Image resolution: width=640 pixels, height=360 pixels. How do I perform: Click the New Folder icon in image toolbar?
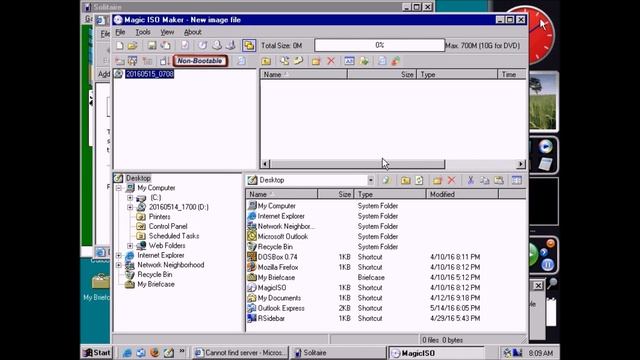coord(316,61)
